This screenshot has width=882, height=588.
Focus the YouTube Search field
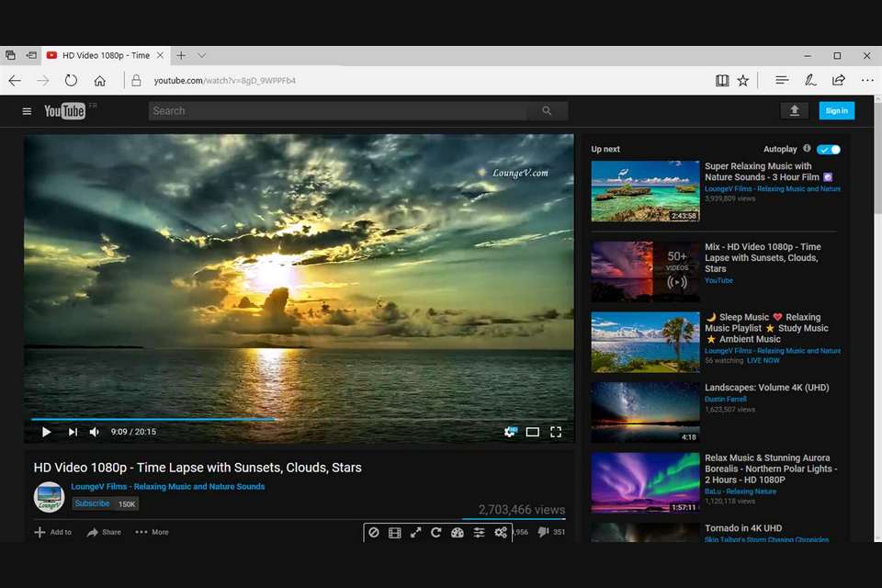pos(337,111)
